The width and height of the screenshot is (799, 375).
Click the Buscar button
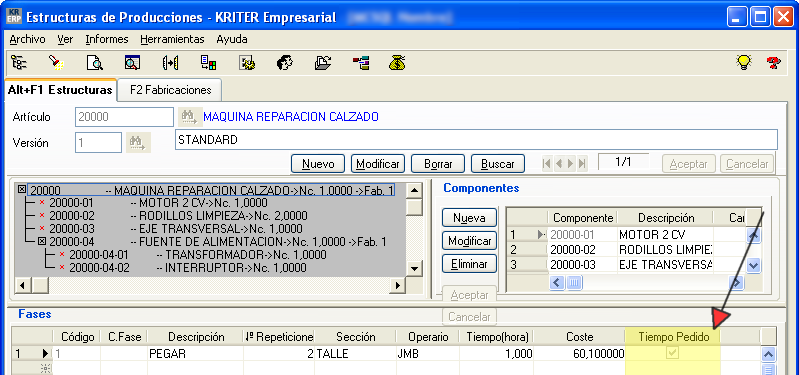point(498,164)
